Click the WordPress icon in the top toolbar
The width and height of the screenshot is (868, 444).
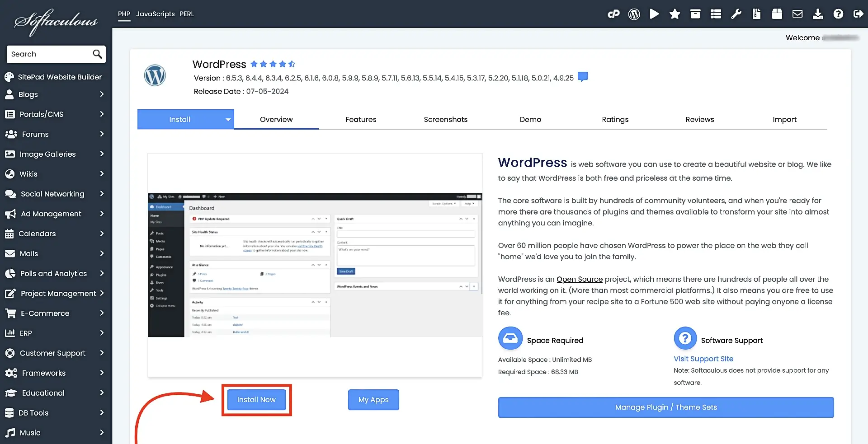tap(634, 14)
